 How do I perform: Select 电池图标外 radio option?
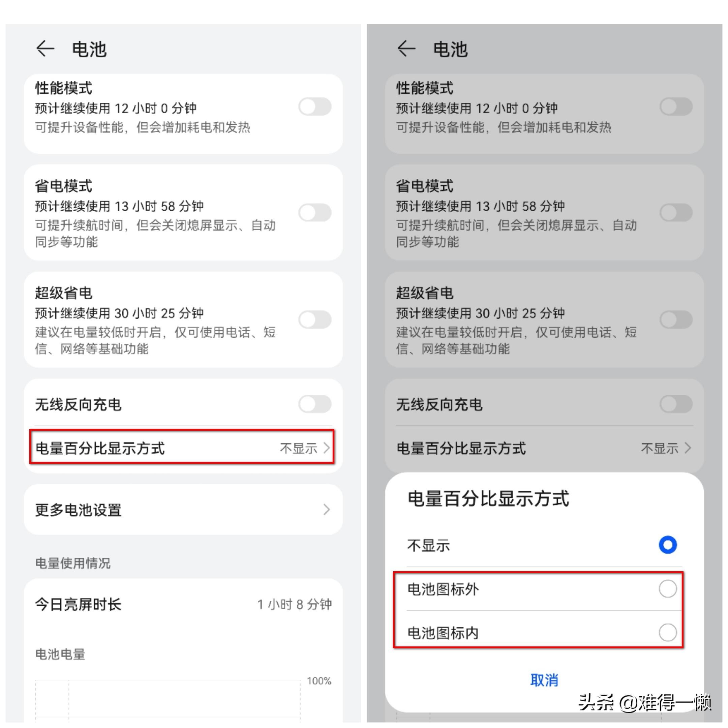pos(668,589)
